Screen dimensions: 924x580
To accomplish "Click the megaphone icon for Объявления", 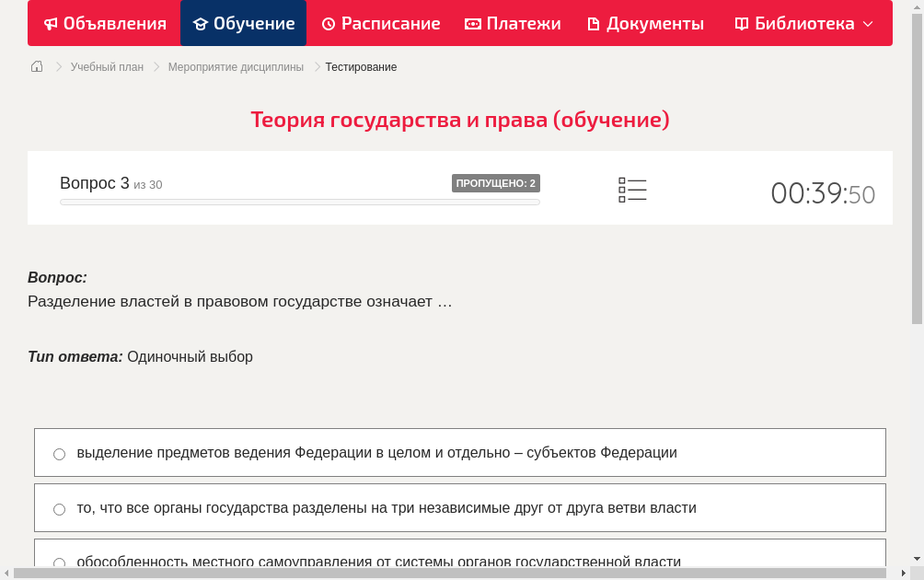I will tap(52, 23).
